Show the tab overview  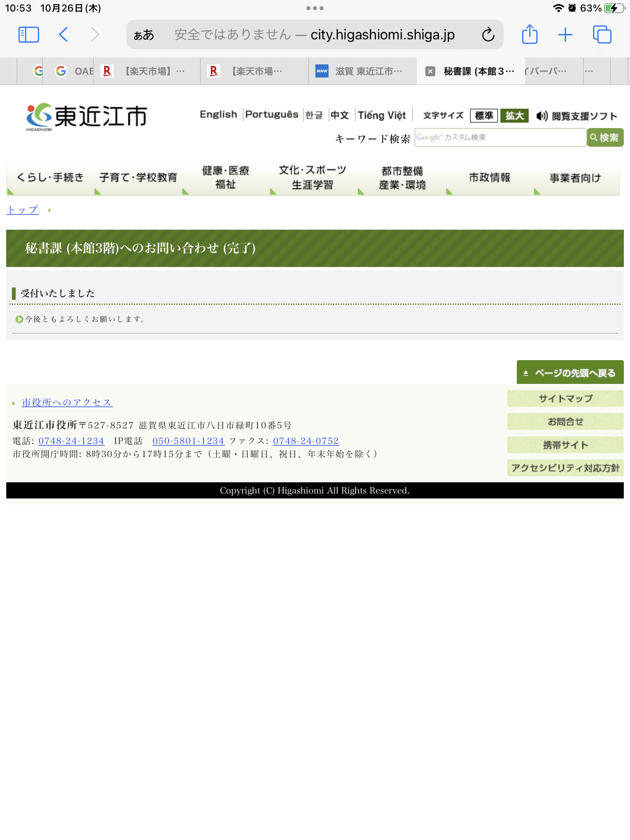[x=602, y=35]
